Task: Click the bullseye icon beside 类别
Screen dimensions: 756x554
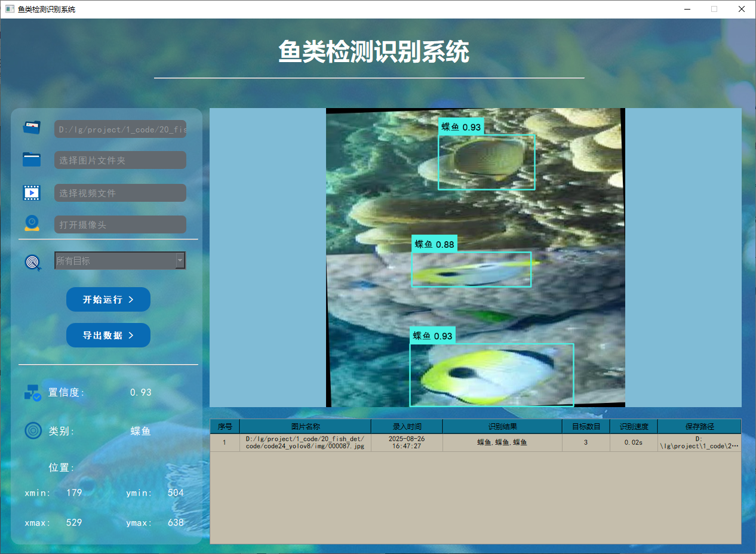Action: 33,430
